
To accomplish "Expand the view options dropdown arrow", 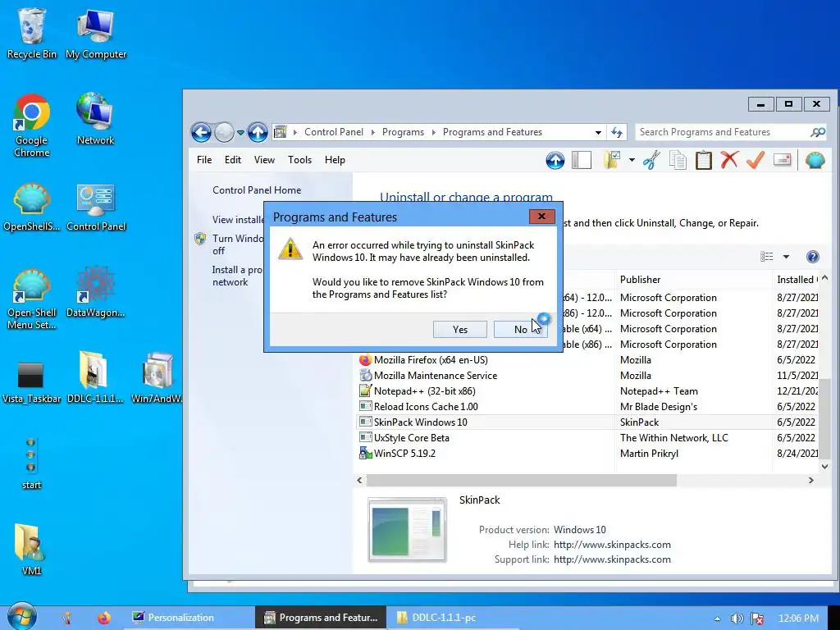I will pyautogui.click(x=786, y=257).
